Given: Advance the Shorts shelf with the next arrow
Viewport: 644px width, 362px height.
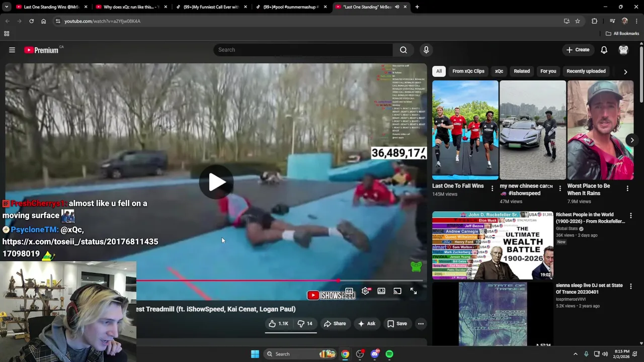Looking at the screenshot, I should click(632, 140).
